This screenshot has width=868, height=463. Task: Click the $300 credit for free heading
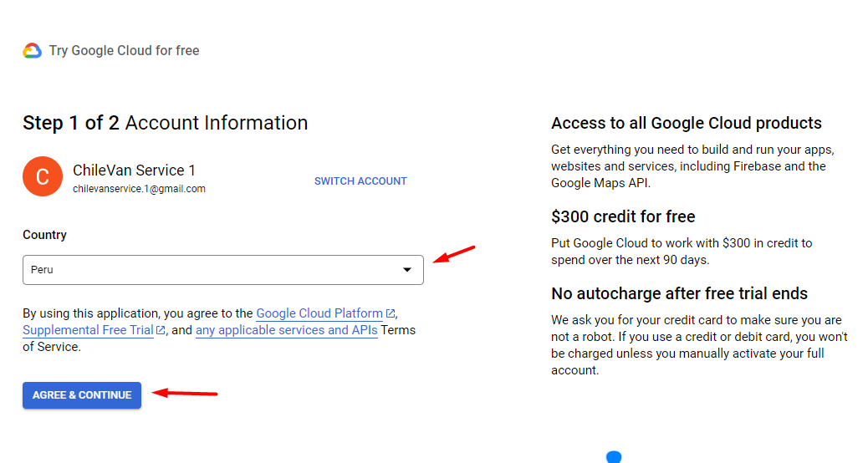pyautogui.click(x=623, y=216)
